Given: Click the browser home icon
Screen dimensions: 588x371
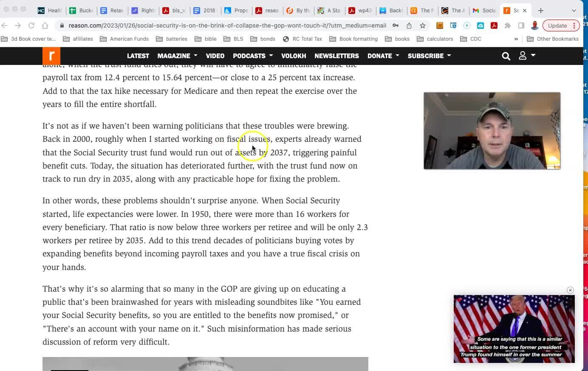Looking at the screenshot, I should (x=45, y=25).
